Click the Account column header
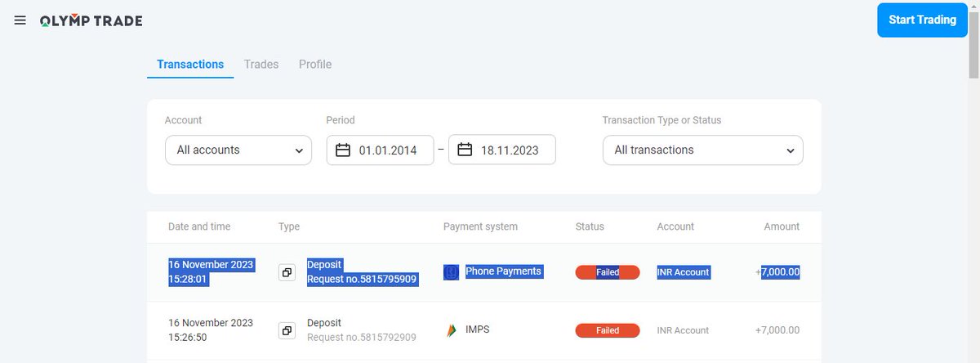 (x=675, y=226)
